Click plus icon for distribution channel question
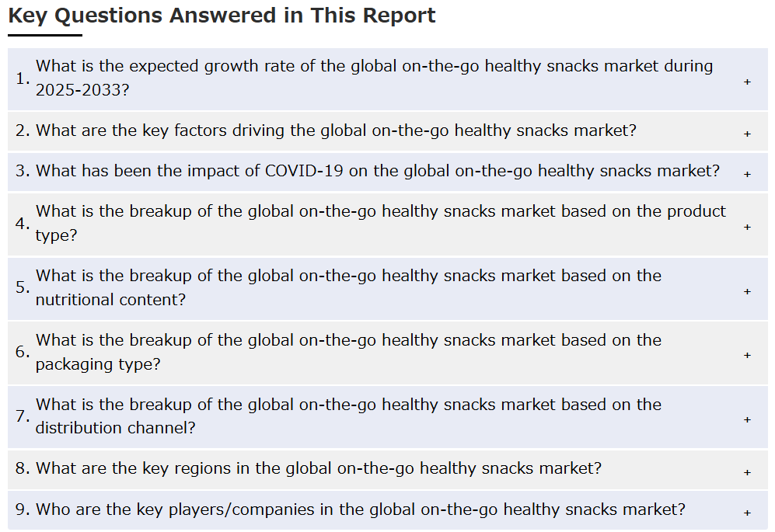Viewport: 775px width, 532px height. tap(747, 420)
